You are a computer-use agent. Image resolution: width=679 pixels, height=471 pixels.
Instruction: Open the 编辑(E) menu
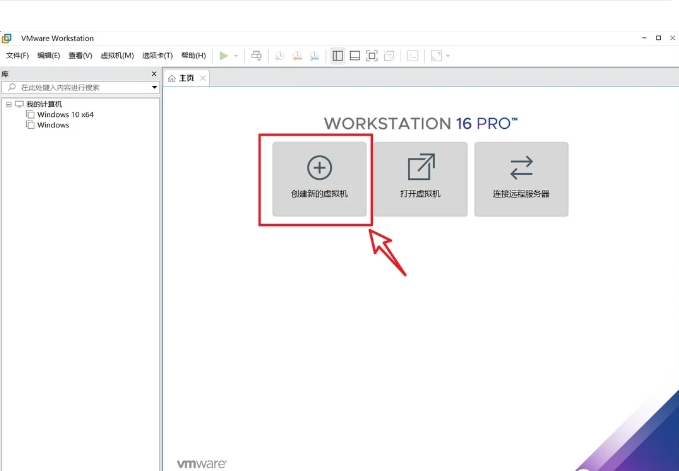pyautogui.click(x=48, y=56)
